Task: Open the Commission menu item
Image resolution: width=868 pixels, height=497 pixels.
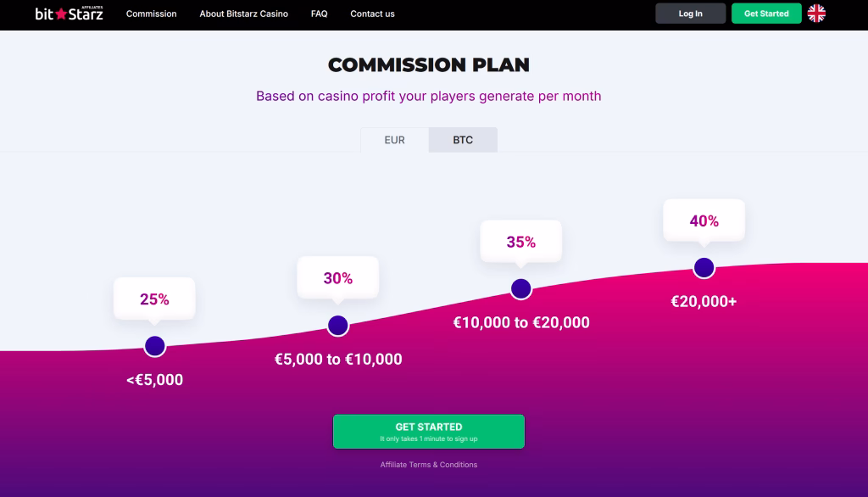Action: [151, 14]
